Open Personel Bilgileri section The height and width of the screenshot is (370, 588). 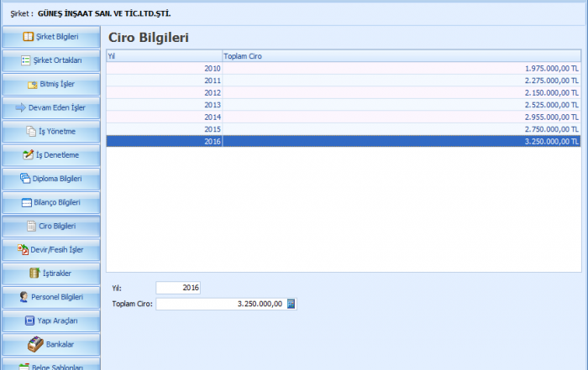(51, 297)
